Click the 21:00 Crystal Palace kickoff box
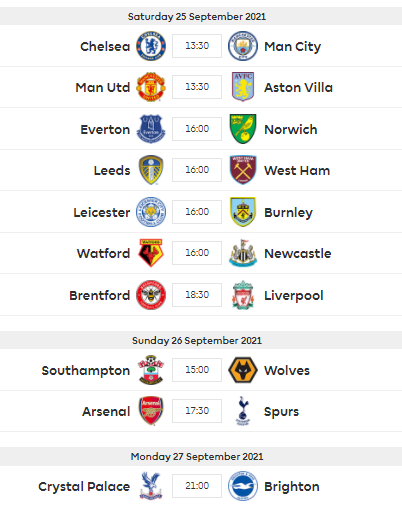Viewport: 402px width, 505px height. [x=197, y=486]
